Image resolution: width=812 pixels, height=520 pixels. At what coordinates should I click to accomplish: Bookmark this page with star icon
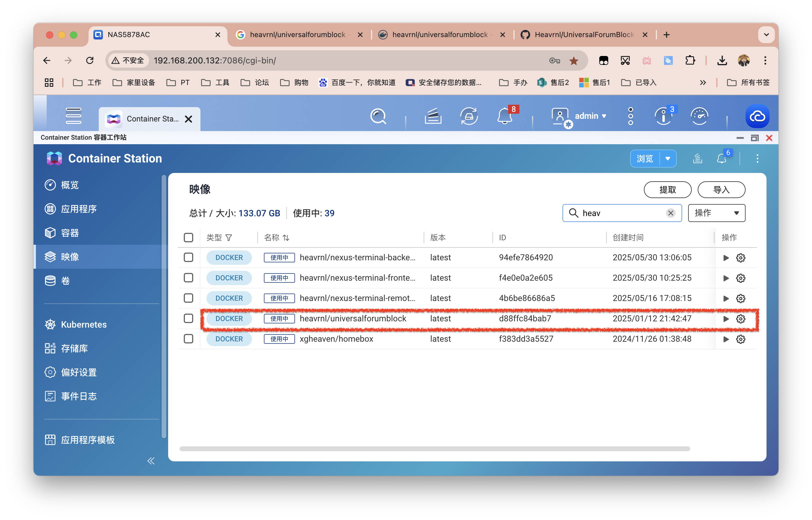(574, 60)
